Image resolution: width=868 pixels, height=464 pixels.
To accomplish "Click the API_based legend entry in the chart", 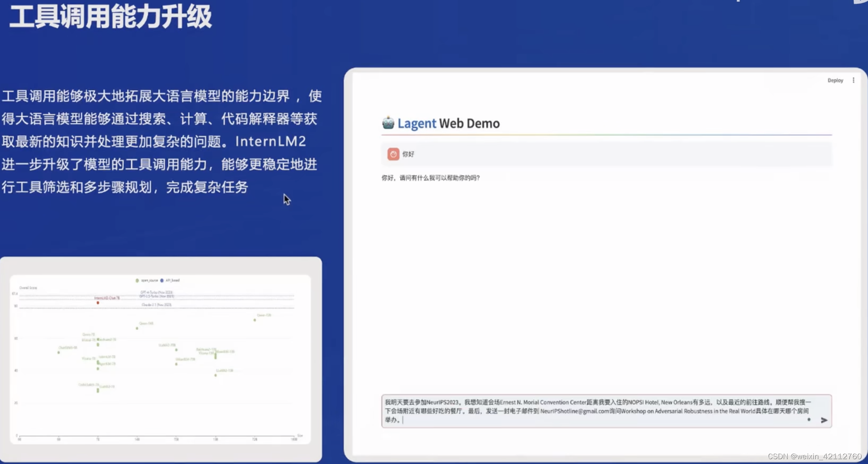I will pos(170,280).
